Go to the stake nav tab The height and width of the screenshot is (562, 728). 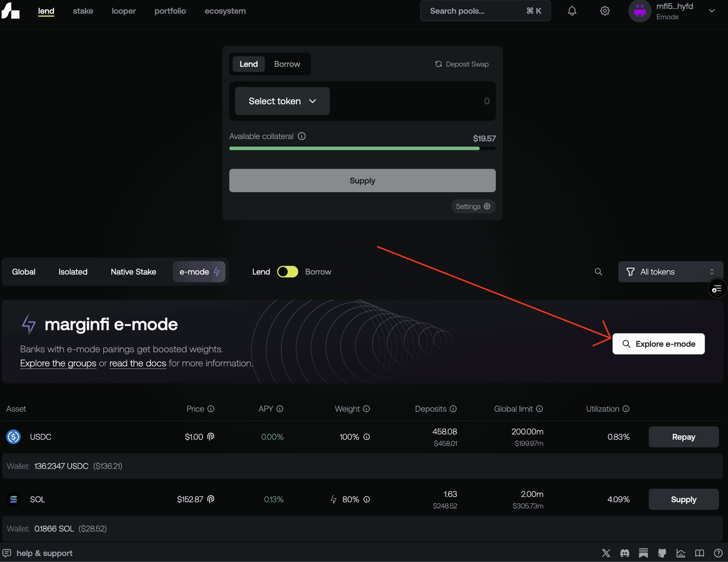[83, 11]
